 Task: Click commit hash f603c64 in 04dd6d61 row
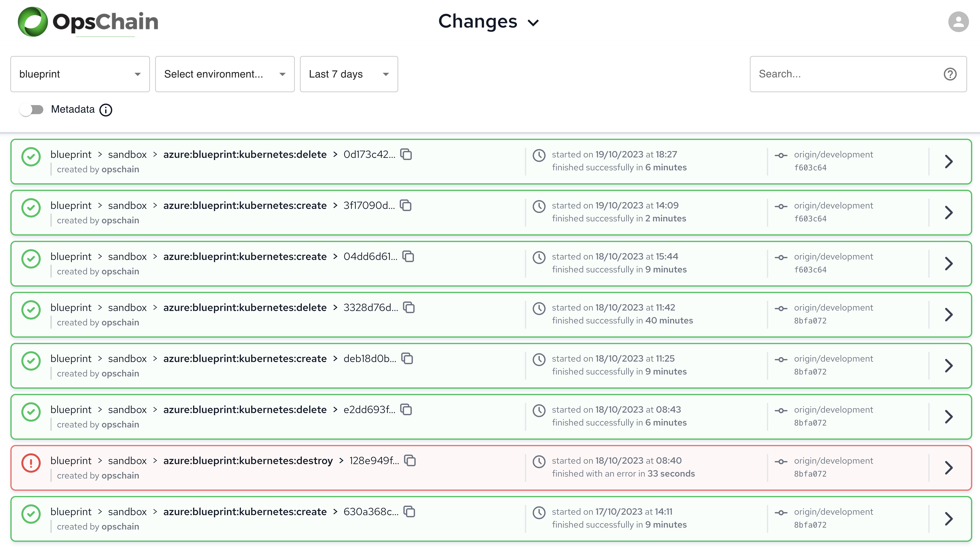click(x=810, y=270)
